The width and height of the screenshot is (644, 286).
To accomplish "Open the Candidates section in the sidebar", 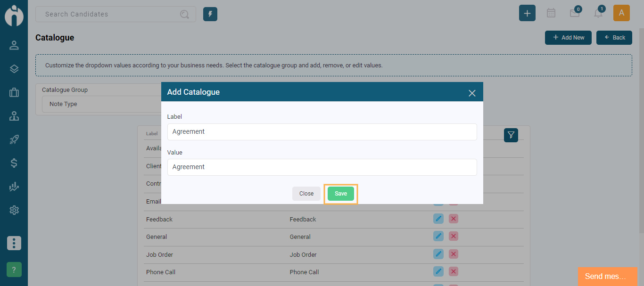I will pos(14,45).
